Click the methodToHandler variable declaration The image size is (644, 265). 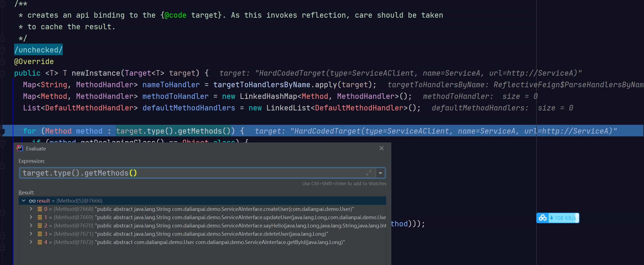176,96
